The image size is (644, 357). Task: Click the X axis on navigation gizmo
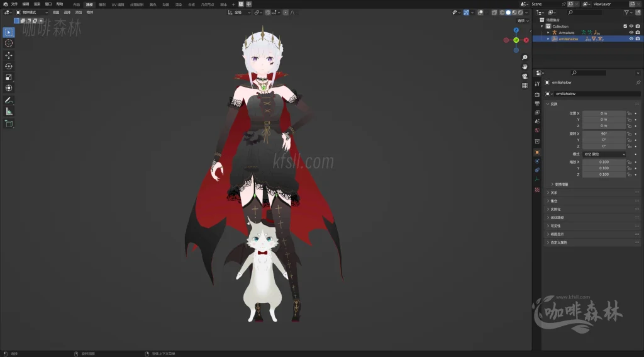click(526, 40)
